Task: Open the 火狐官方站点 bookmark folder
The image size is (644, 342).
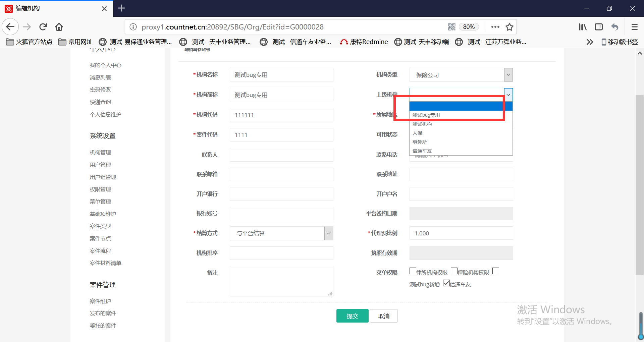Action: click(29, 42)
